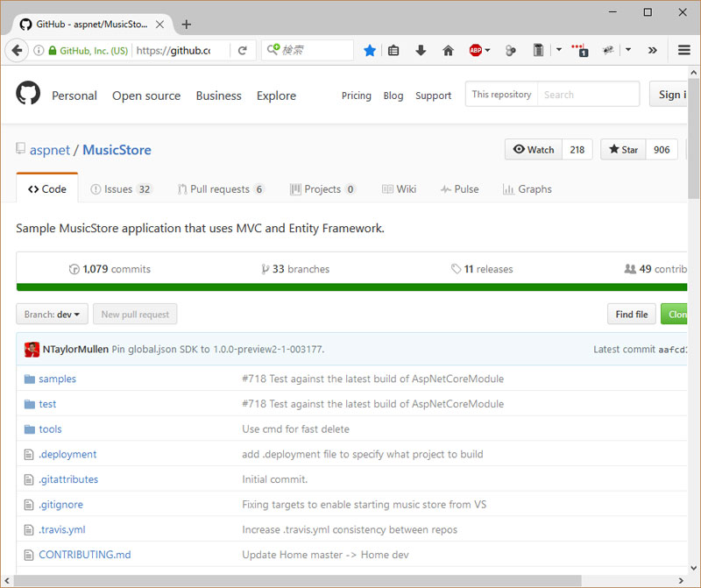Image resolution: width=701 pixels, height=588 pixels.
Task: Open the Support link
Action: click(x=433, y=96)
